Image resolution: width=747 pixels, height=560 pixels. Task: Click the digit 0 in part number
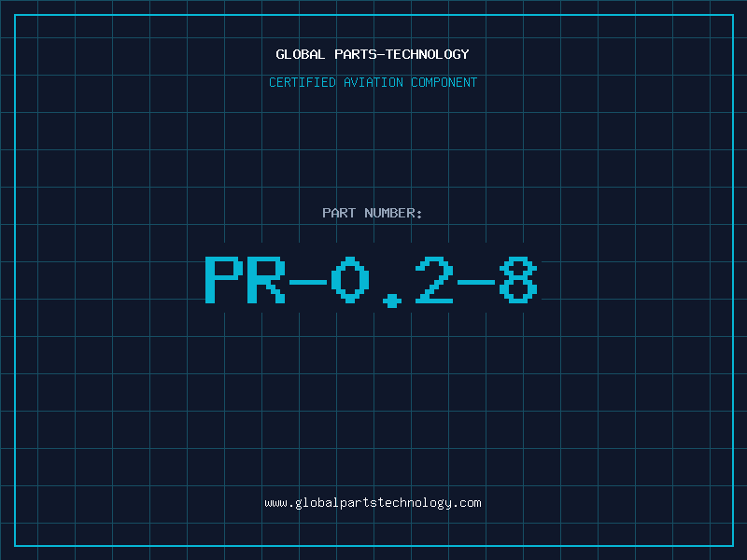[350, 280]
